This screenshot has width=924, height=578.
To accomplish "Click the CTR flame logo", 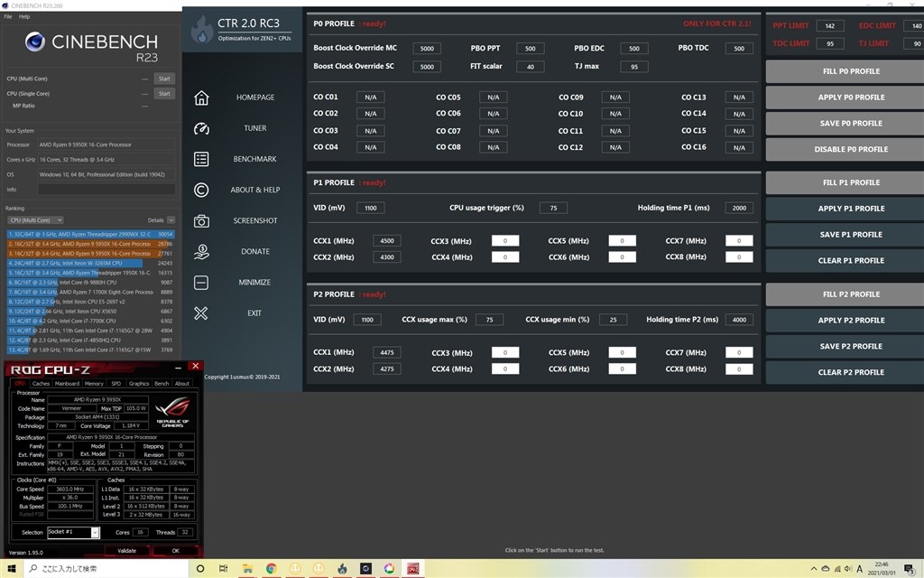I will coord(201,30).
